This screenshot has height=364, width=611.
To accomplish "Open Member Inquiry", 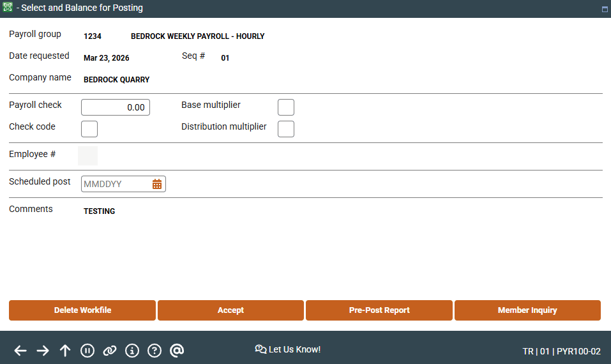I will pos(527,310).
